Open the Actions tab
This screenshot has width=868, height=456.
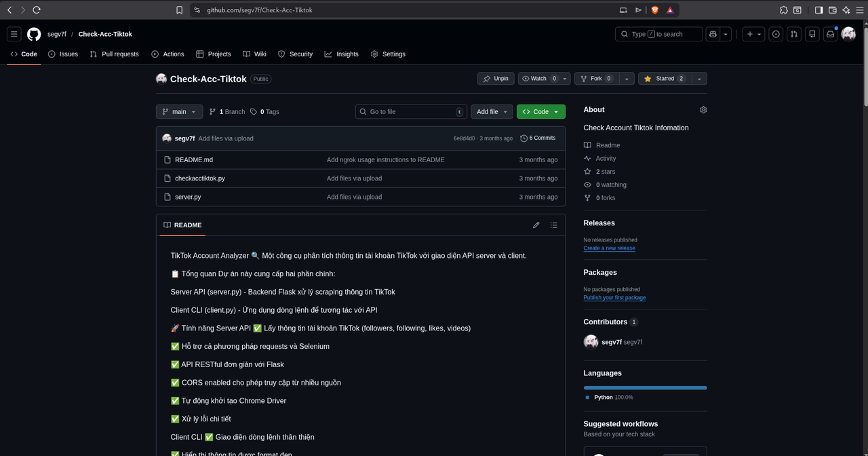coord(167,54)
